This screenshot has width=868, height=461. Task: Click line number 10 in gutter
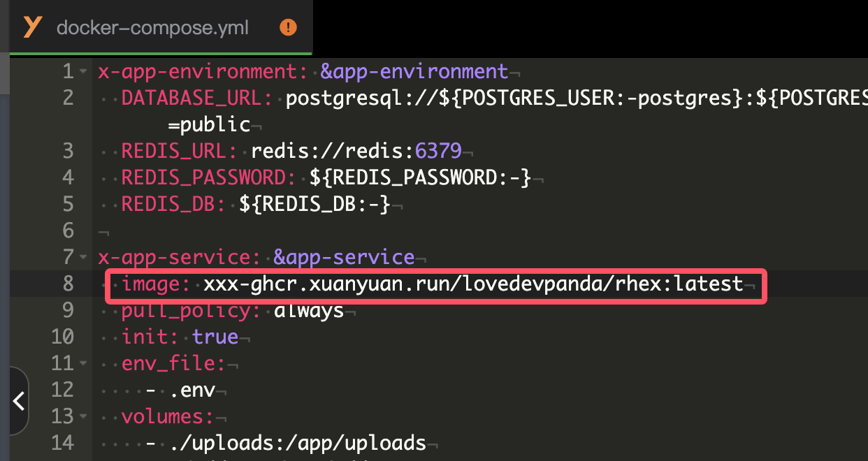click(x=62, y=337)
